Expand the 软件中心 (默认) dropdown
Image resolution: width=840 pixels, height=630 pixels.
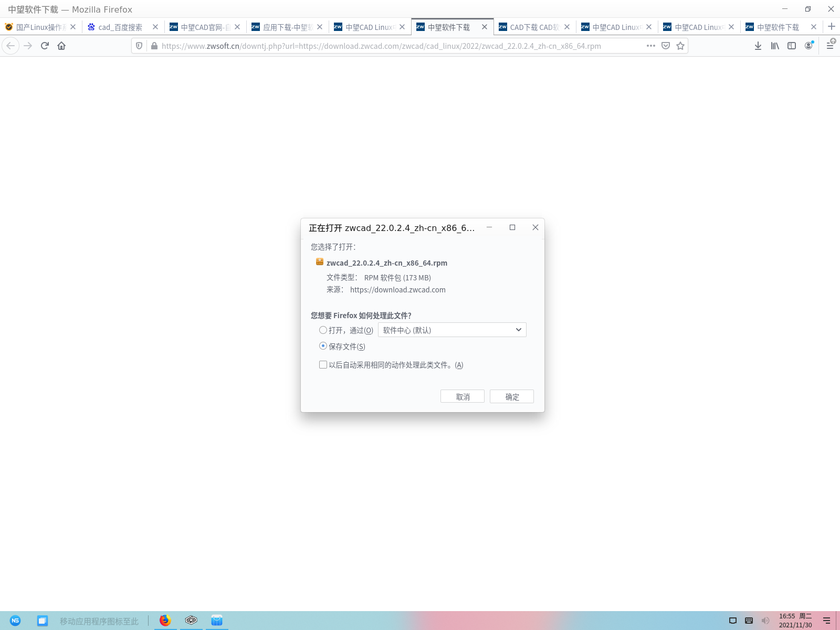[452, 330]
